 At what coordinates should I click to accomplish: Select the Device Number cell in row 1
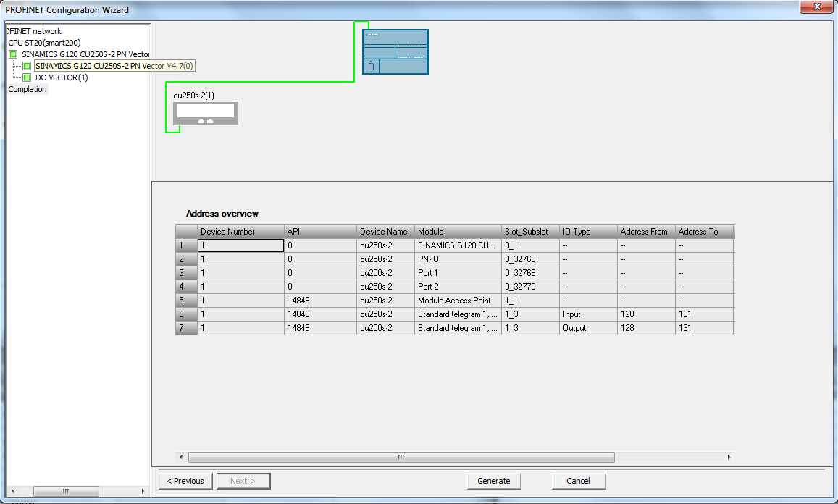point(240,245)
